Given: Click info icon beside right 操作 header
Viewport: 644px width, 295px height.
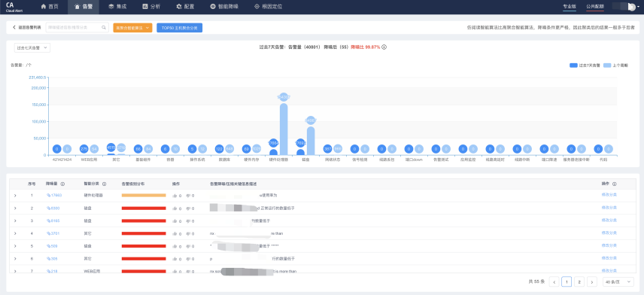Looking at the screenshot, I should click(x=615, y=184).
